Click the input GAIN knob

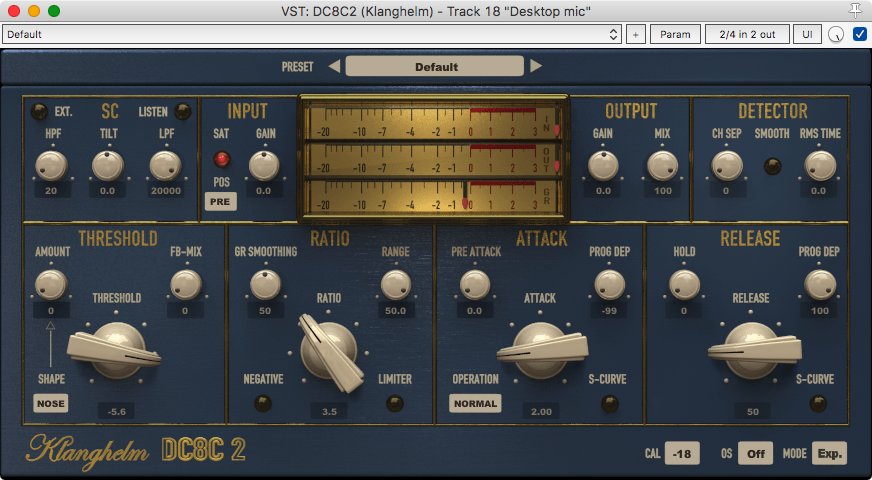pyautogui.click(x=264, y=165)
